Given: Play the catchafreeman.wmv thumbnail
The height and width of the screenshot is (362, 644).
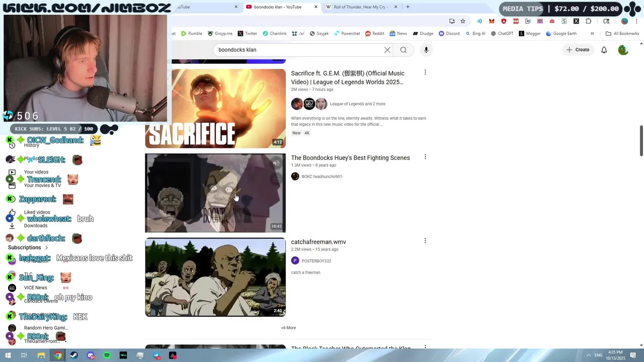Looking at the screenshot, I should point(215,277).
